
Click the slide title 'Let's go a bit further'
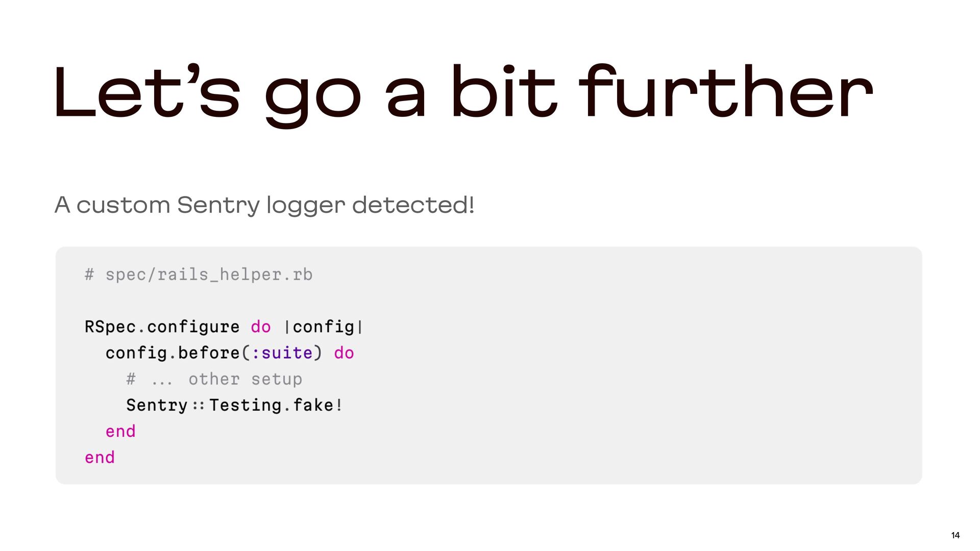(463, 94)
